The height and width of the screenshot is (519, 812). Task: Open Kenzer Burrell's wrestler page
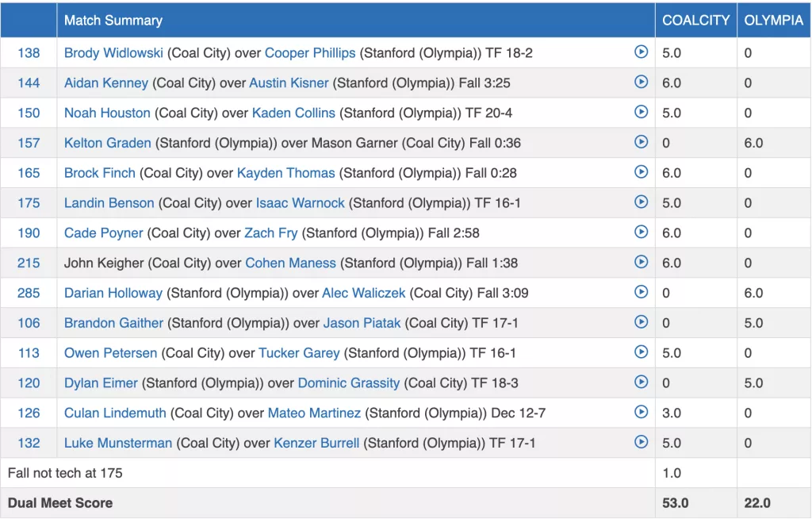click(316, 443)
